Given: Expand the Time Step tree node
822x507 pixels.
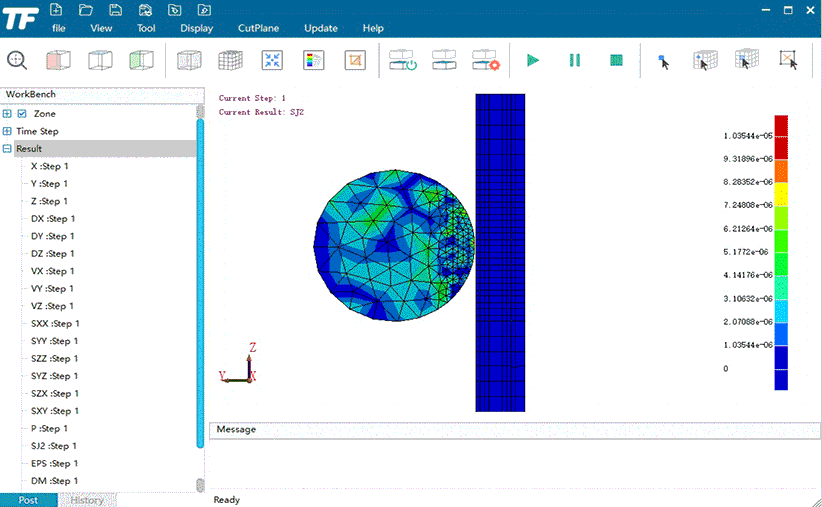Looking at the screenshot, I should tap(7, 131).
